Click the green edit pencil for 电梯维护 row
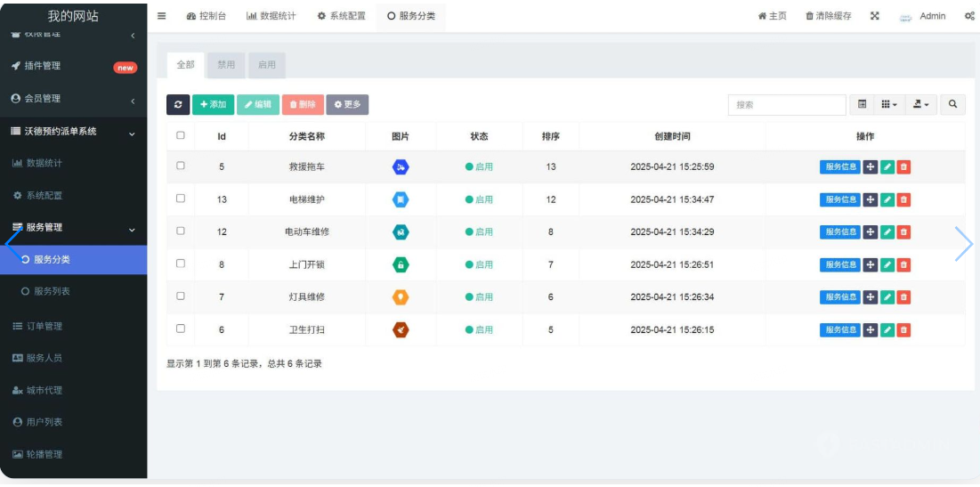 [887, 199]
